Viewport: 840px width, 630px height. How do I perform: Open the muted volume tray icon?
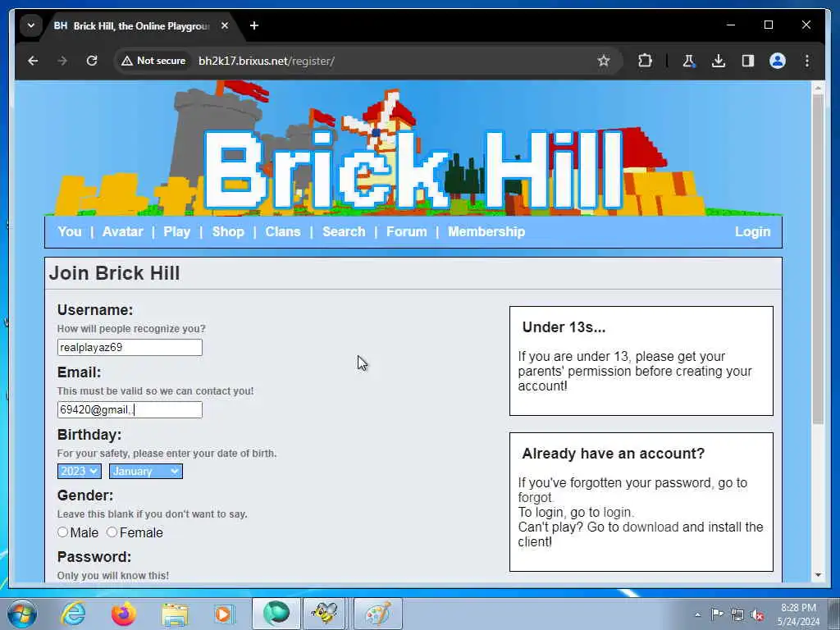[x=757, y=615]
